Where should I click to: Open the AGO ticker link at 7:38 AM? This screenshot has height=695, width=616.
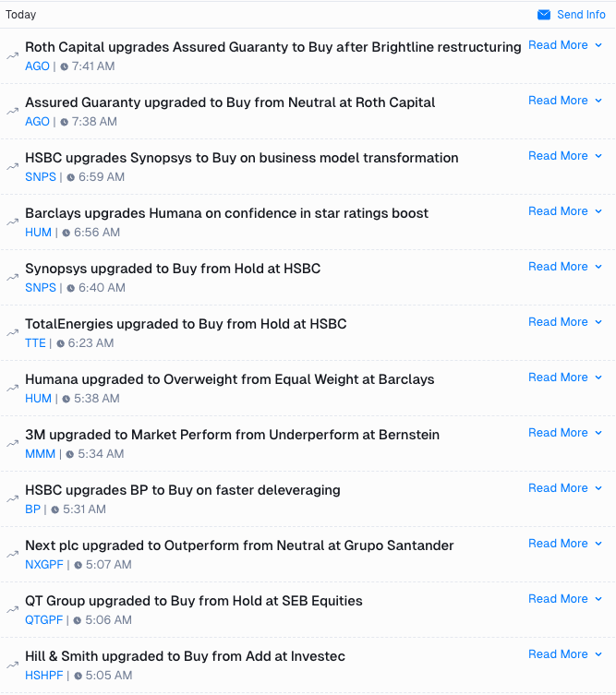point(37,122)
